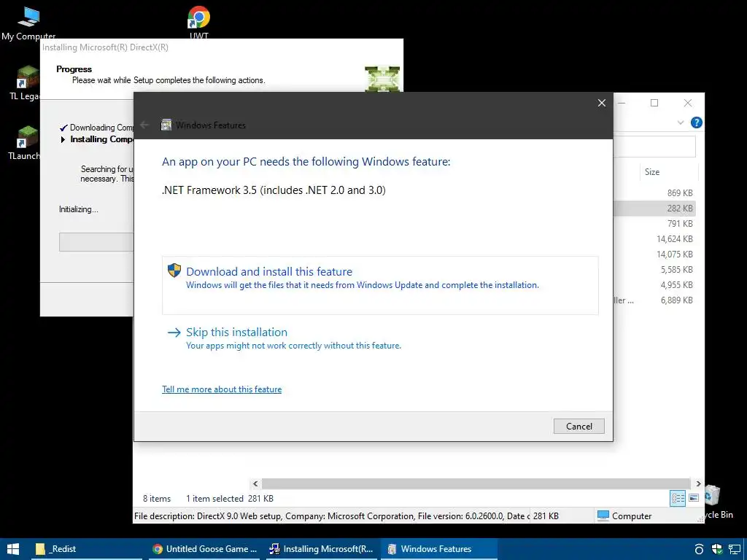This screenshot has width=747, height=560.
Task: Click Cancel in Windows Features dialog
Action: coord(578,426)
